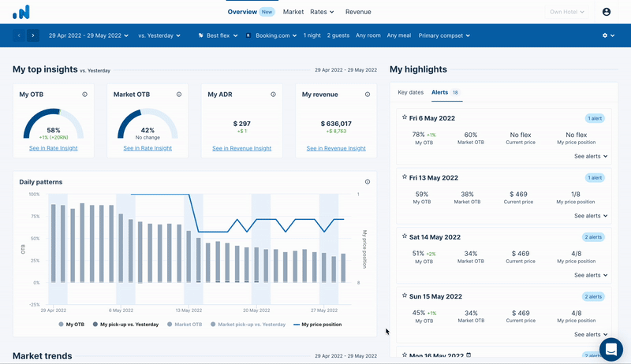The image size is (631, 364).
Task: Go to next date range arrow
Action: (33, 35)
